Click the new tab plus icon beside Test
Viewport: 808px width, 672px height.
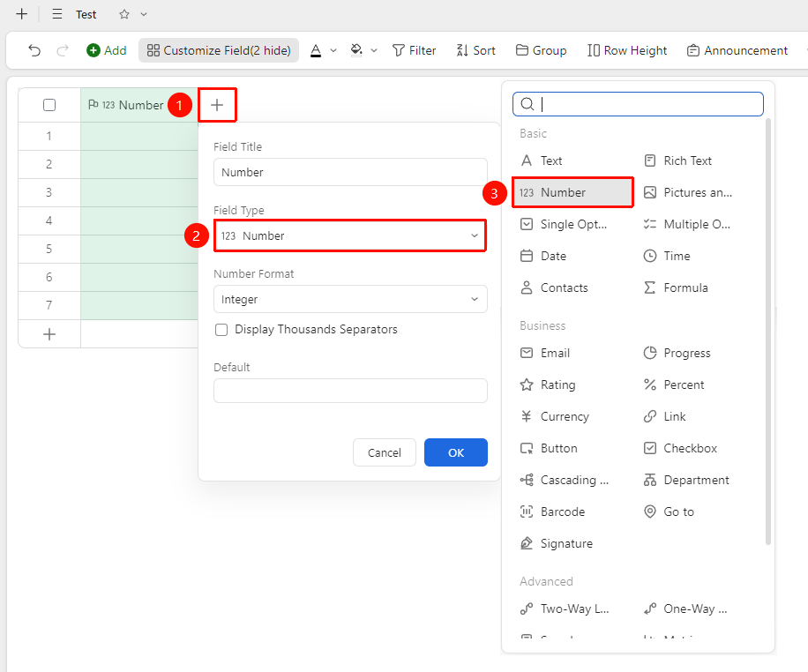pyautogui.click(x=22, y=14)
